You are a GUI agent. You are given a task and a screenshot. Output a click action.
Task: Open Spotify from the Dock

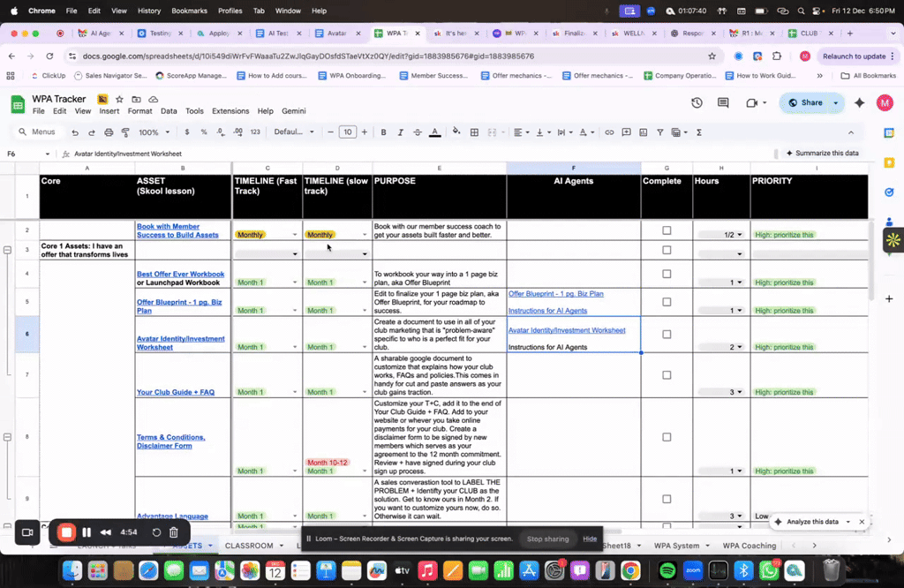(667, 570)
